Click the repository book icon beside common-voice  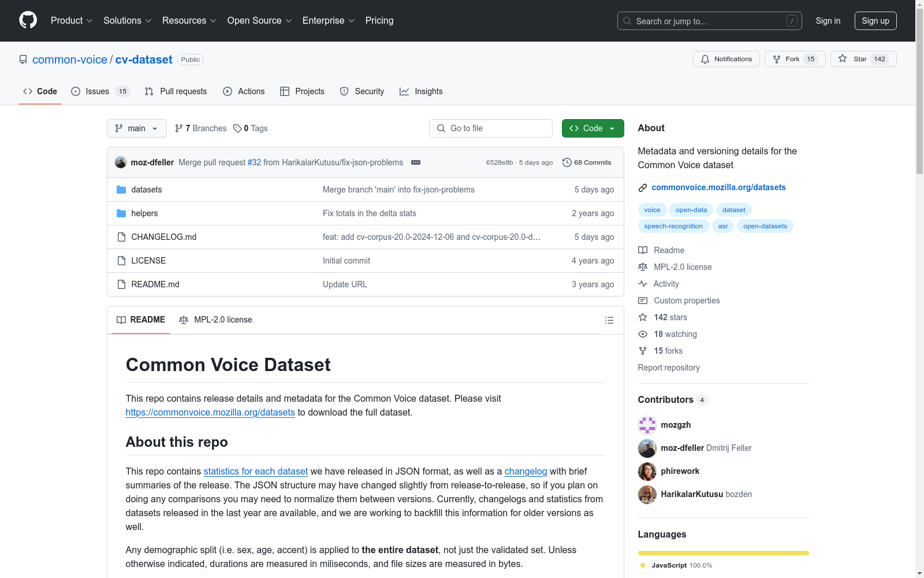[23, 60]
